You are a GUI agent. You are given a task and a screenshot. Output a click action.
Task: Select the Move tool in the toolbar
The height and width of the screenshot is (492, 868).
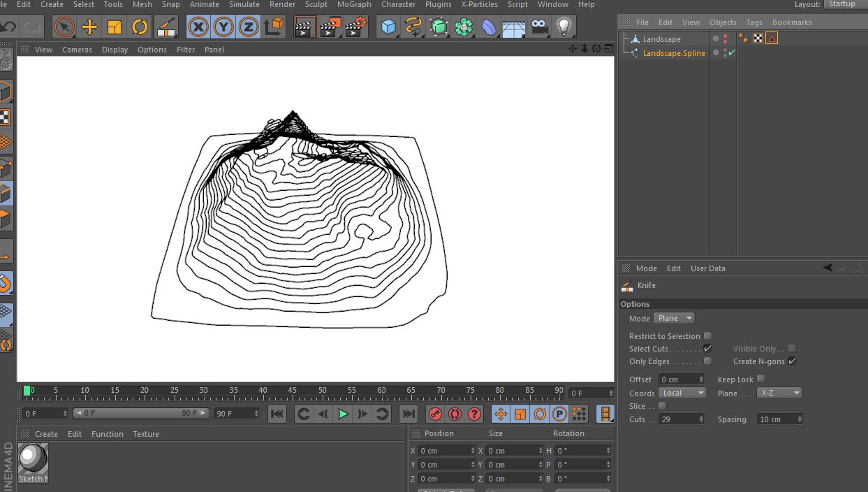pyautogui.click(x=89, y=27)
